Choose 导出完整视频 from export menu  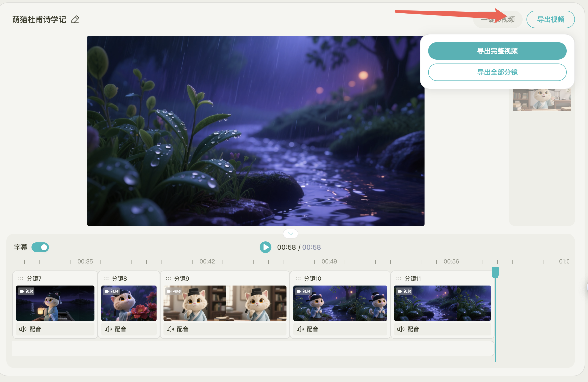(497, 51)
